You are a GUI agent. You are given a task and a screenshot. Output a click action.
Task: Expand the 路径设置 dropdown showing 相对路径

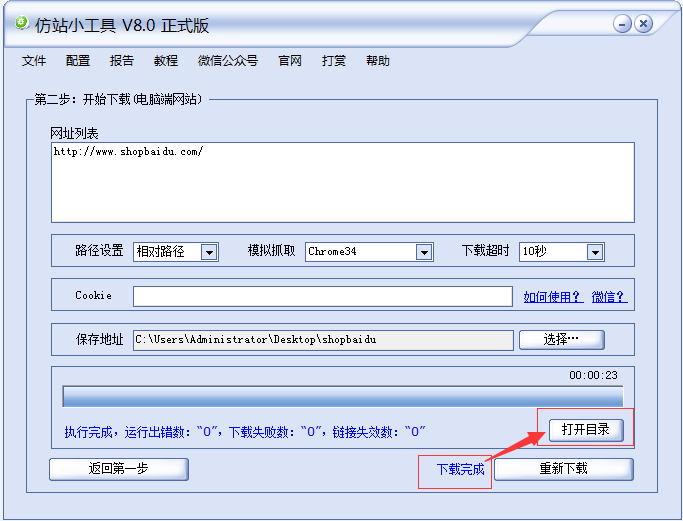(x=209, y=252)
